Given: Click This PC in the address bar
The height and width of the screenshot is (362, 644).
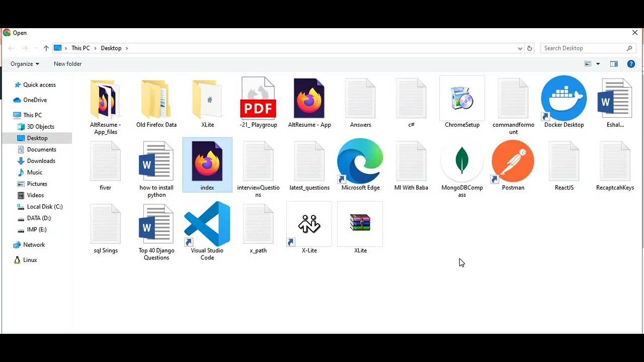Looking at the screenshot, I should point(80,48).
